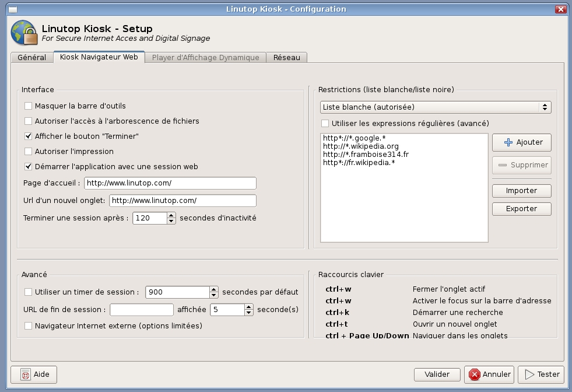
Task: Click the Importer button
Action: pyautogui.click(x=522, y=191)
